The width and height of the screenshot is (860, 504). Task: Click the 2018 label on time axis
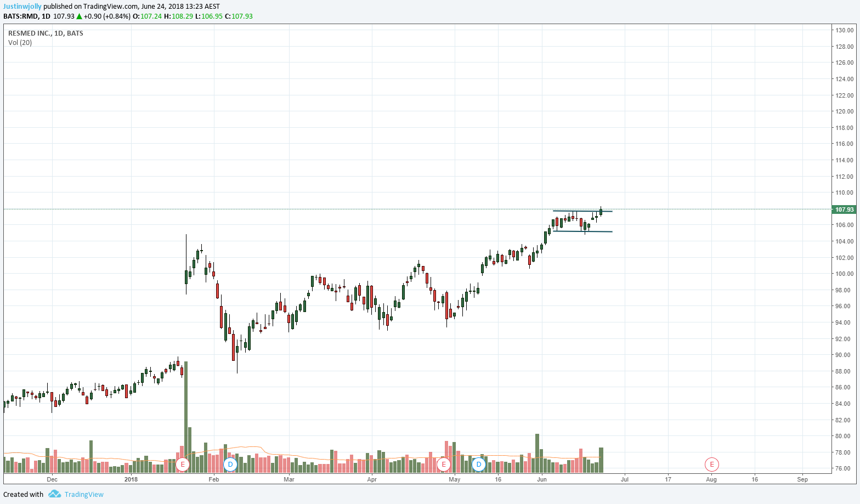tap(131, 479)
